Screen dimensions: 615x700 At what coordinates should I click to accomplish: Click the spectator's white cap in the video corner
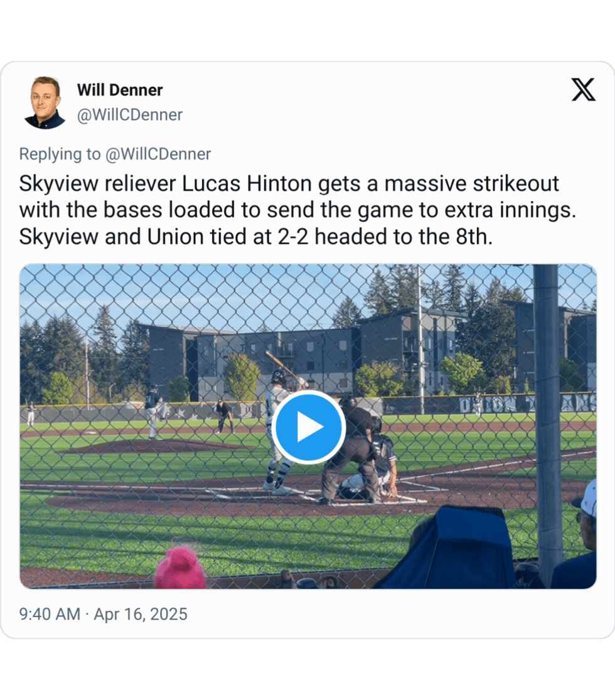(586, 498)
